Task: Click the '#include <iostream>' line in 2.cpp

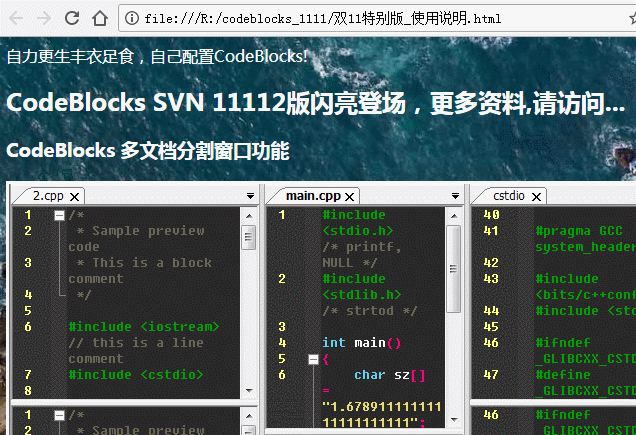Action: (144, 327)
